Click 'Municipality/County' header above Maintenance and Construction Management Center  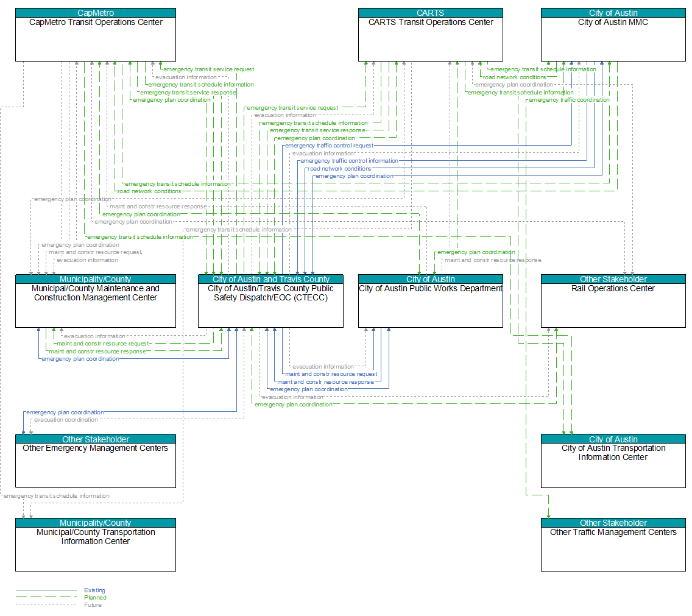tap(95, 279)
